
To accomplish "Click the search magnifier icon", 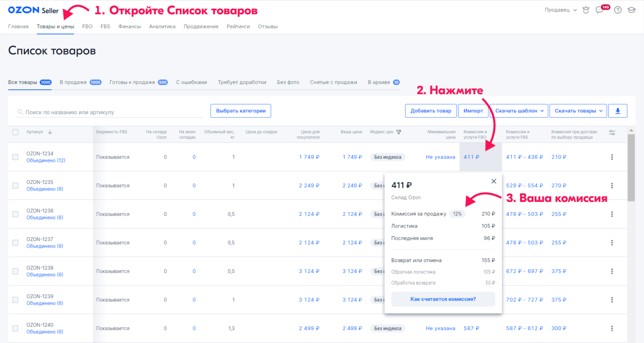I will coord(20,112).
